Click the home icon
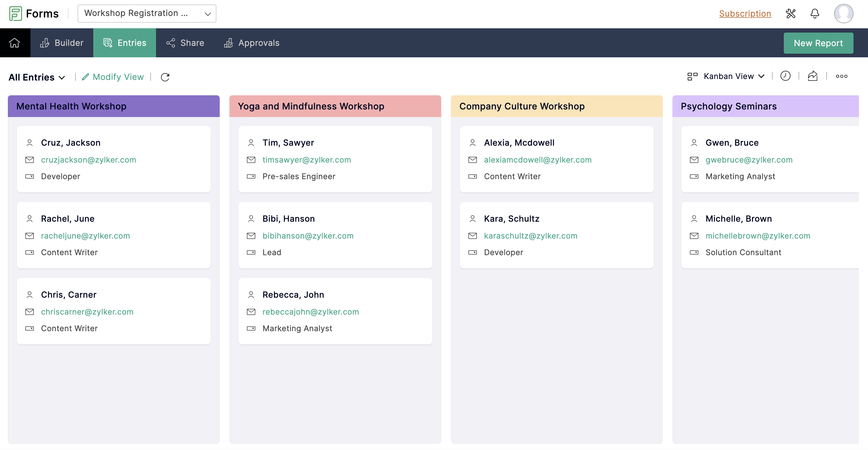 click(15, 43)
